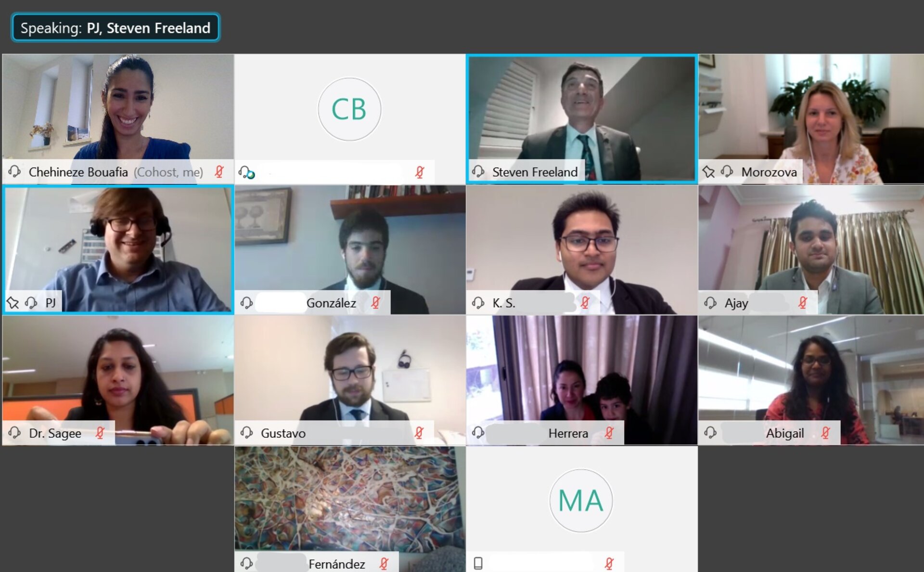Select the MA avatar circle
924x572 pixels.
pos(581,501)
